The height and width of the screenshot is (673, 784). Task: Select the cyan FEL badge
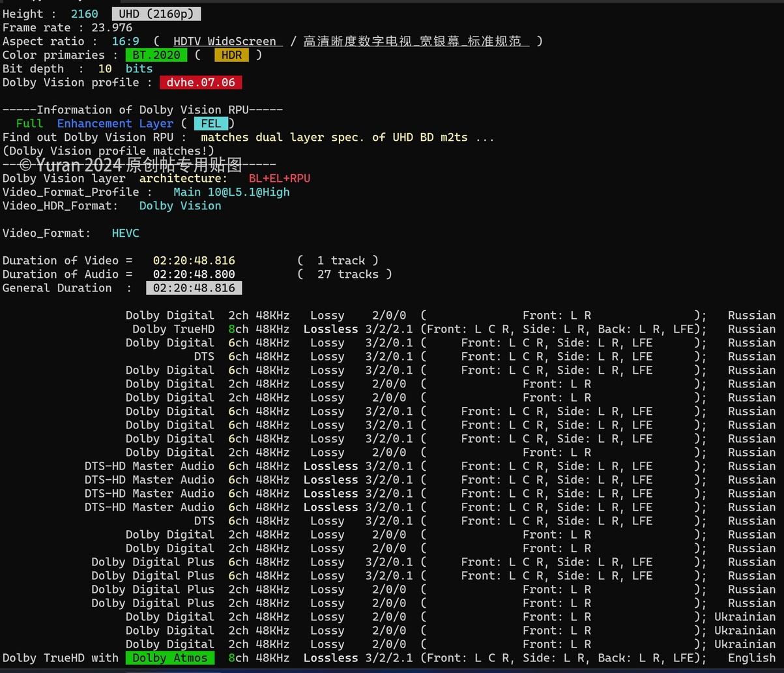[x=211, y=123]
